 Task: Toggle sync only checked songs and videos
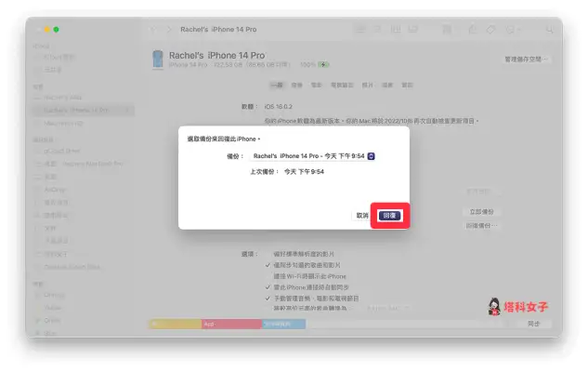pos(268,265)
